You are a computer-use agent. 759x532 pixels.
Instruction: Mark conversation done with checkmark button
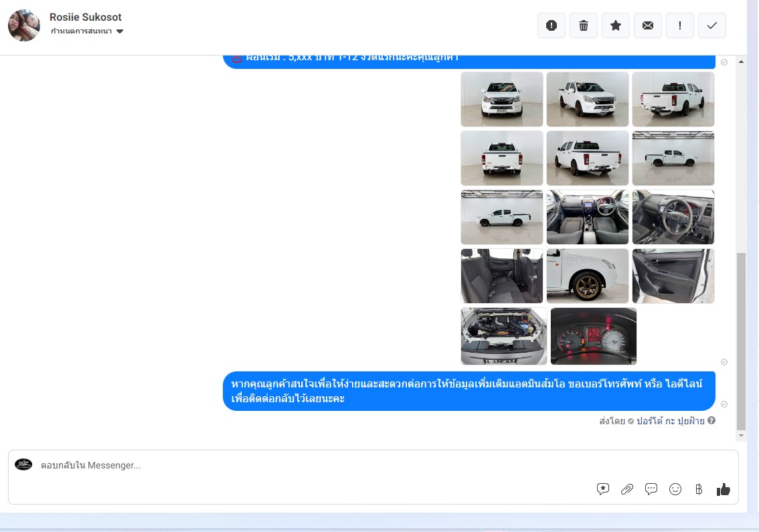pyautogui.click(x=712, y=25)
